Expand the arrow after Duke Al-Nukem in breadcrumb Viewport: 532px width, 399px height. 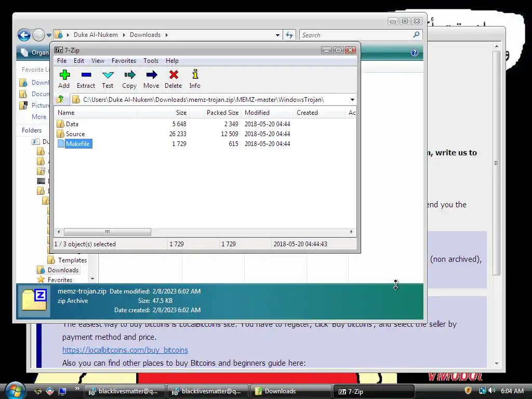click(x=124, y=35)
